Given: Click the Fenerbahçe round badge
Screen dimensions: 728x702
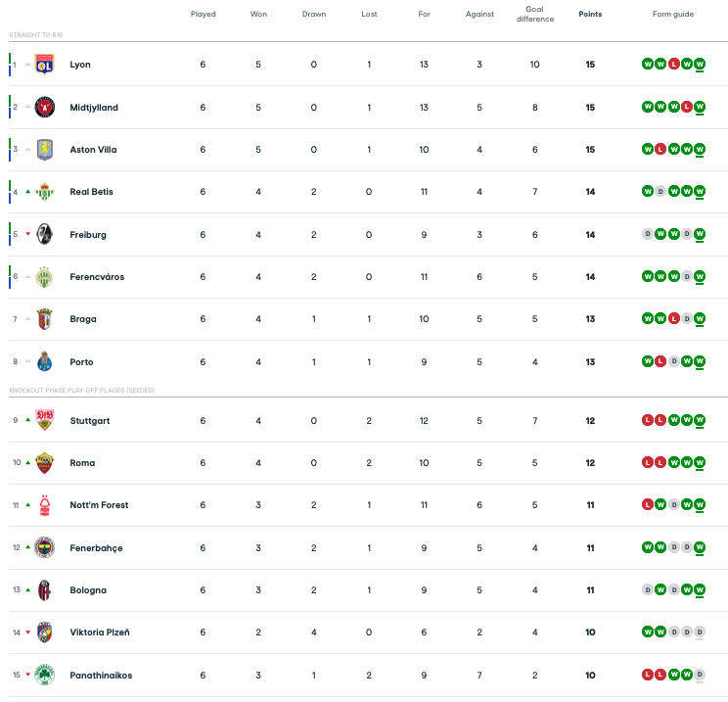Looking at the screenshot, I should (x=45, y=547).
